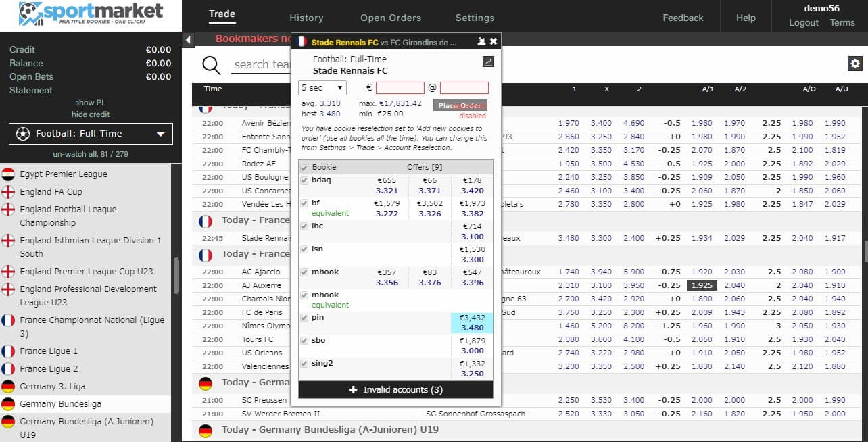The width and height of the screenshot is (868, 442).
Task: Open the Feedback menu item
Action: coord(683,18)
